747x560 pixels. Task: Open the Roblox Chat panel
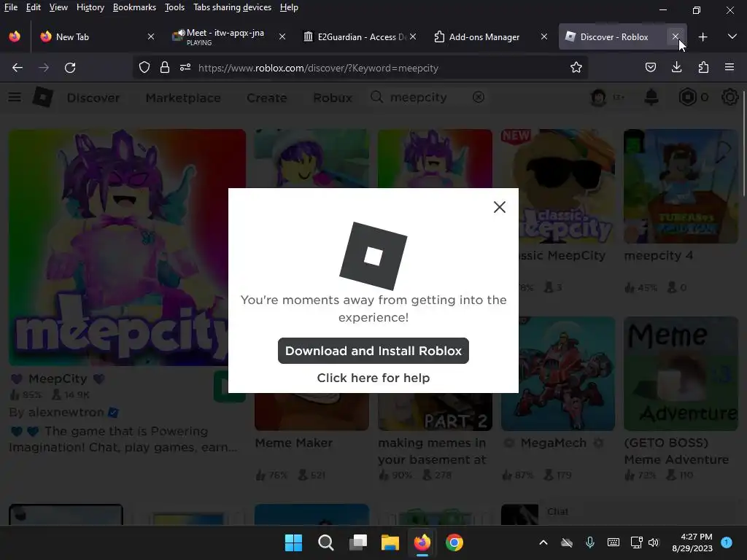tap(558, 511)
